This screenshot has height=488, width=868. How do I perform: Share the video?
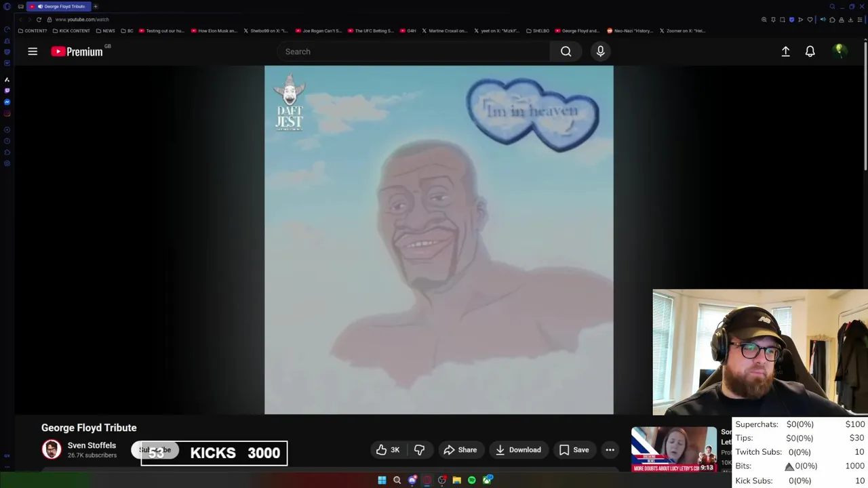pos(460,450)
